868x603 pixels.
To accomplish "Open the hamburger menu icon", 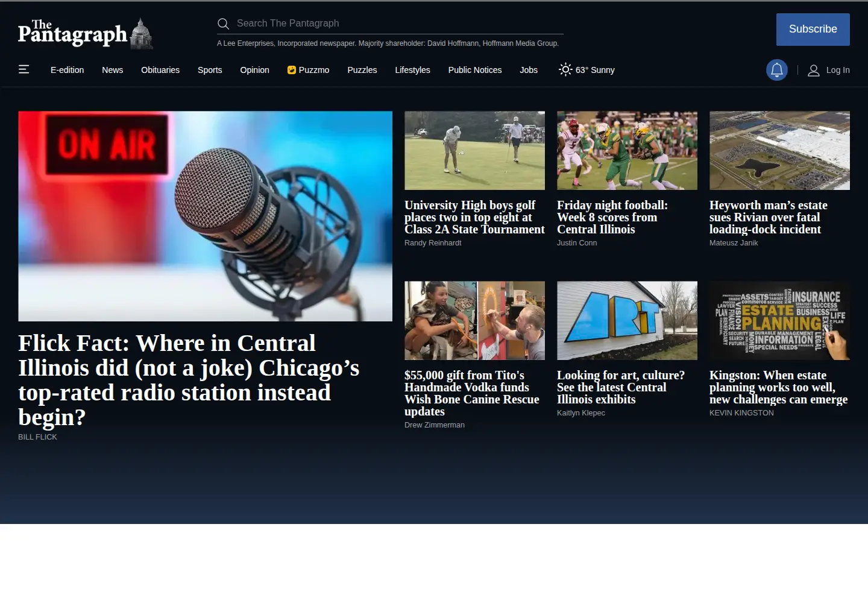I will coord(24,69).
